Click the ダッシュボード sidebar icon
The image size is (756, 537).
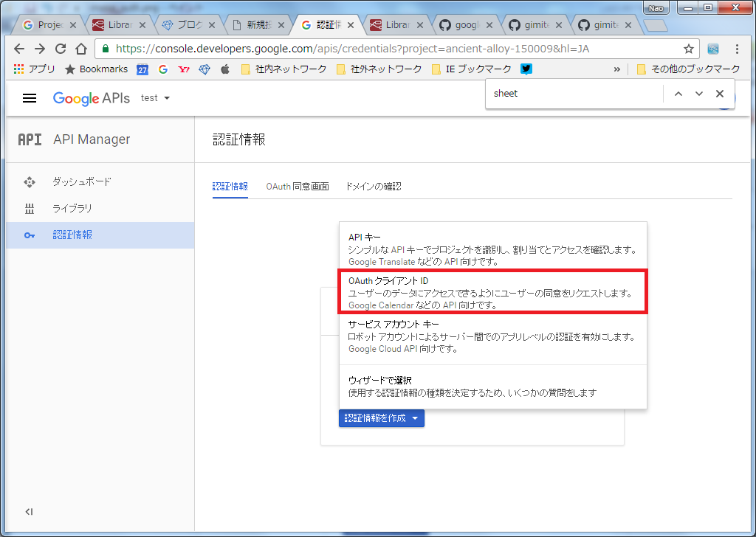tap(30, 182)
